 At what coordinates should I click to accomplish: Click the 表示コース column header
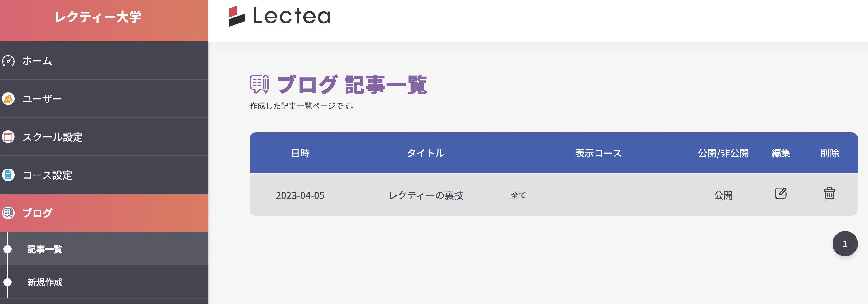coord(599,153)
